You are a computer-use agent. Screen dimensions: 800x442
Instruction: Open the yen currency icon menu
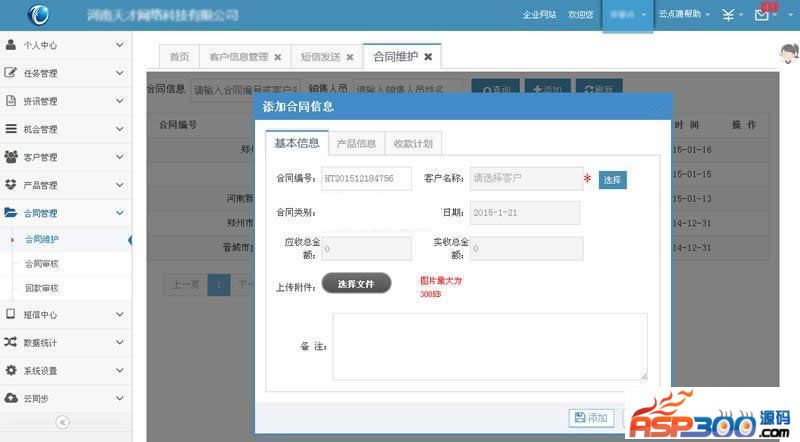point(732,15)
